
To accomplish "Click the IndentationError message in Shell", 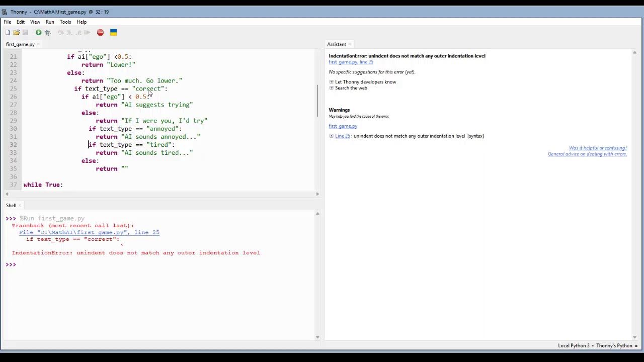I will (x=136, y=253).
